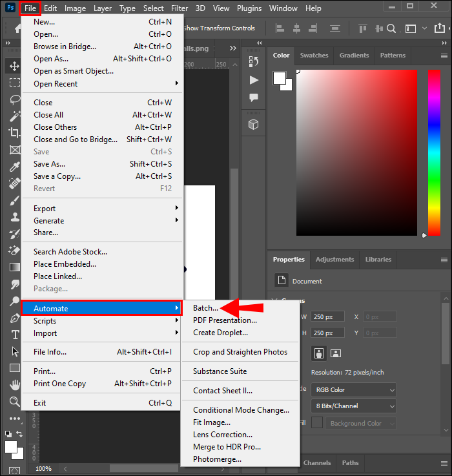The image size is (452, 476).
Task: Open the RGB Color mode dropdown
Action: pyautogui.click(x=354, y=390)
